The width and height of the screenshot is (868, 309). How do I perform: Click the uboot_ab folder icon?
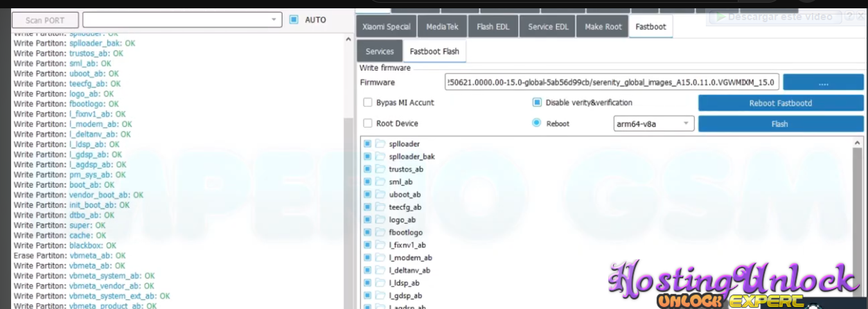tap(380, 195)
